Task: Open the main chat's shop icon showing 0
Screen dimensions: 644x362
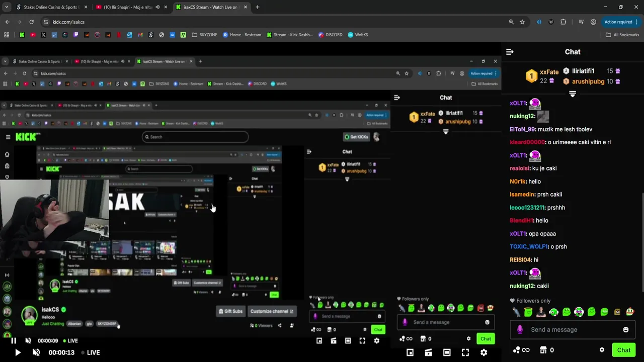Action: click(547, 350)
